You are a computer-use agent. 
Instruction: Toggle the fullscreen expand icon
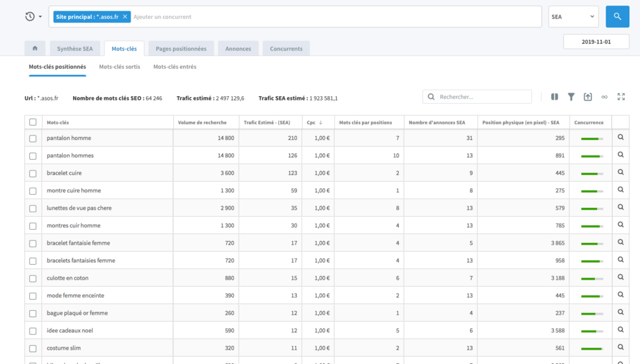click(621, 97)
